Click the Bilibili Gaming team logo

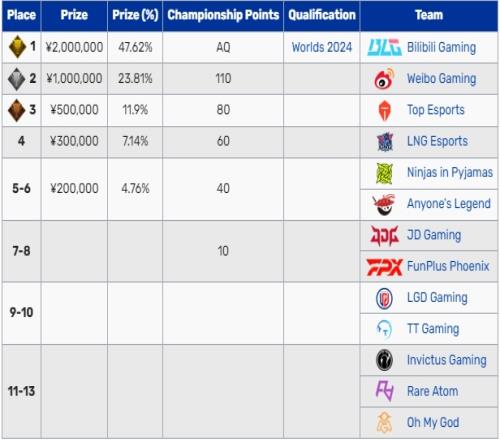tap(384, 47)
